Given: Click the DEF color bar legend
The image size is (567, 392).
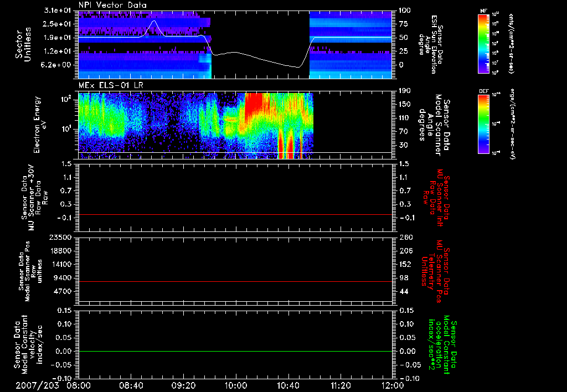Looking at the screenshot, I should point(484,124).
